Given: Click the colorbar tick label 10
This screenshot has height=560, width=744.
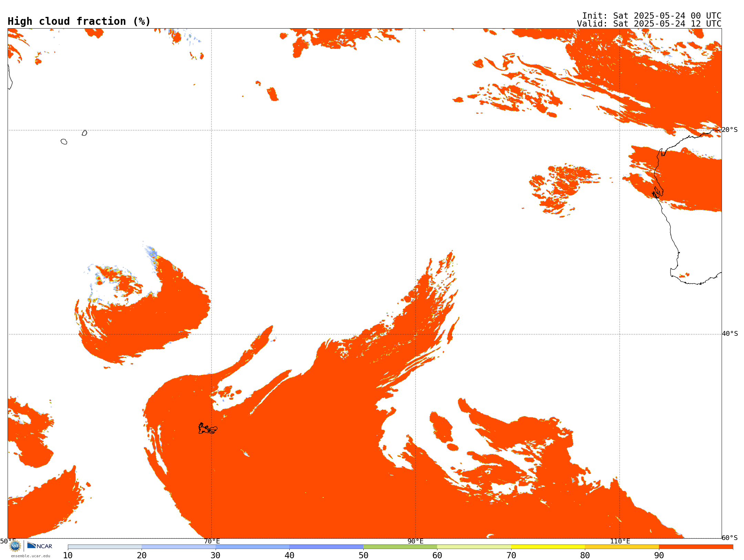Looking at the screenshot, I should [x=68, y=556].
